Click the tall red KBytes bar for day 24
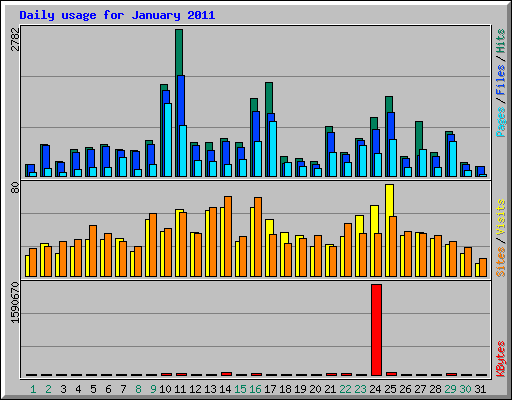 [x=377, y=330]
